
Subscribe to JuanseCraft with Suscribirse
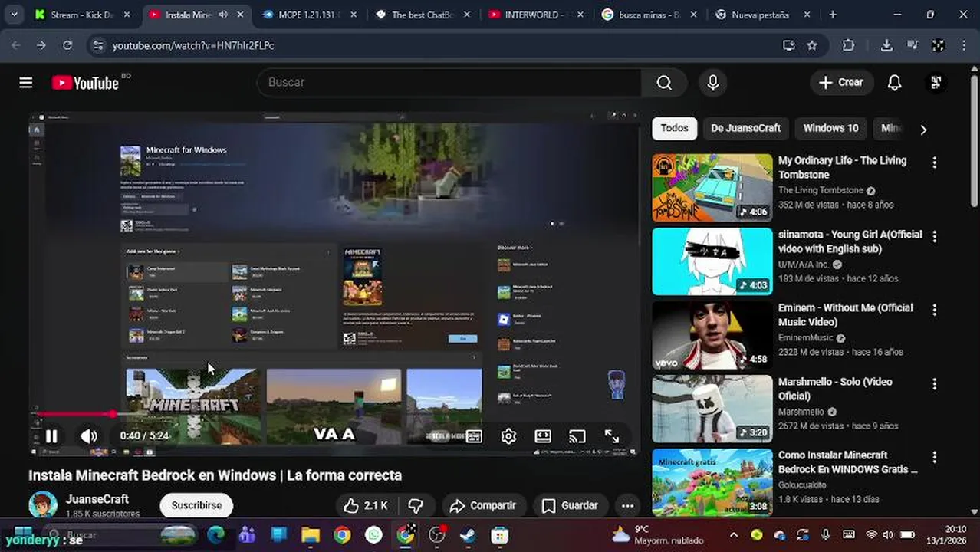[x=196, y=505]
